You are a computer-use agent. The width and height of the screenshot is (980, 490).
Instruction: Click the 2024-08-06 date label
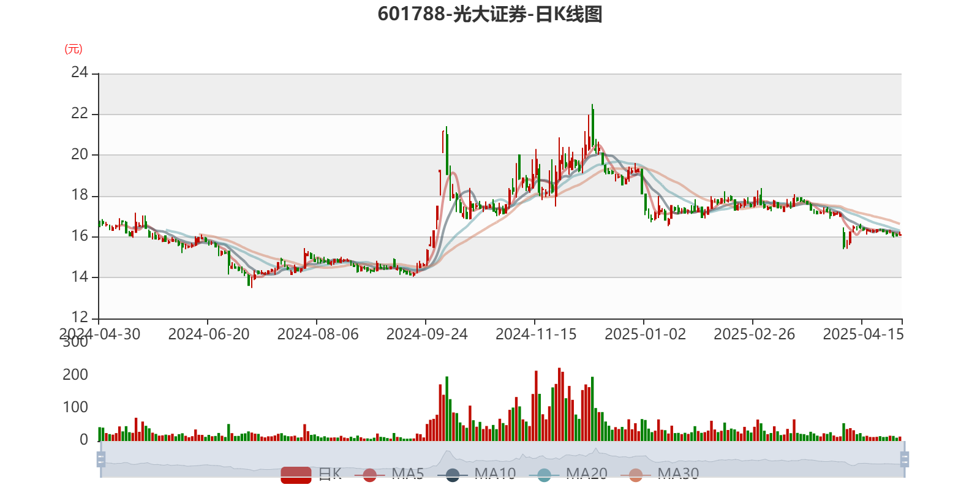[x=318, y=334]
